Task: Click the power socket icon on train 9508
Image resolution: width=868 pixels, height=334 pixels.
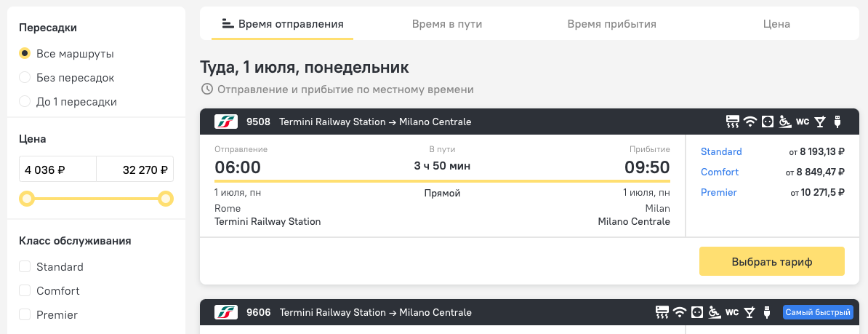Action: click(x=767, y=122)
